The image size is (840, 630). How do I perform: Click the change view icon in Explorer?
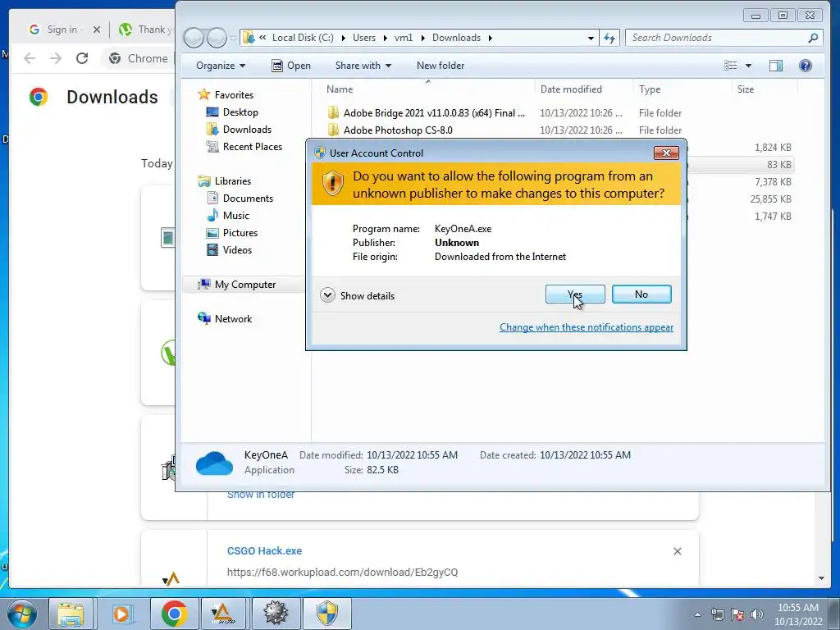pyautogui.click(x=730, y=66)
